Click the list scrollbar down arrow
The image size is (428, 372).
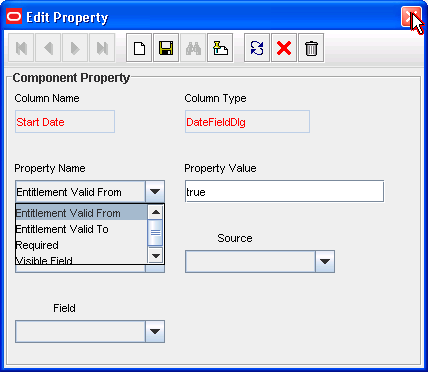pyautogui.click(x=155, y=256)
